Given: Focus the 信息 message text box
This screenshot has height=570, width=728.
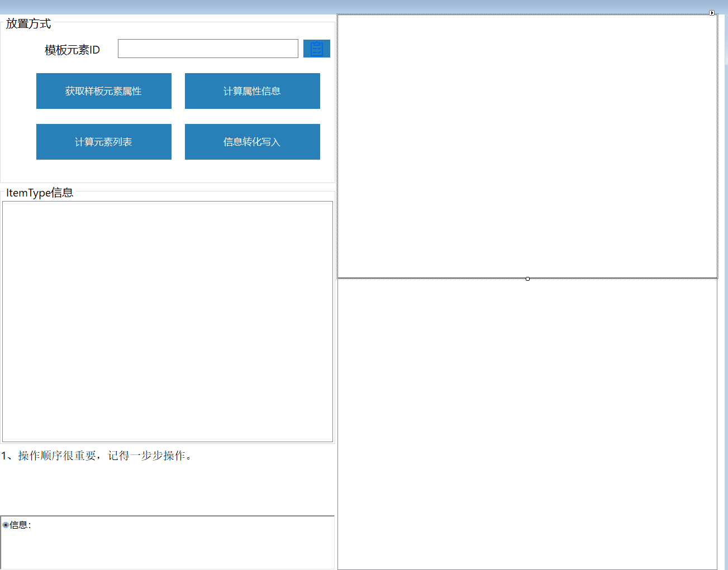Looking at the screenshot, I should click(x=168, y=547).
